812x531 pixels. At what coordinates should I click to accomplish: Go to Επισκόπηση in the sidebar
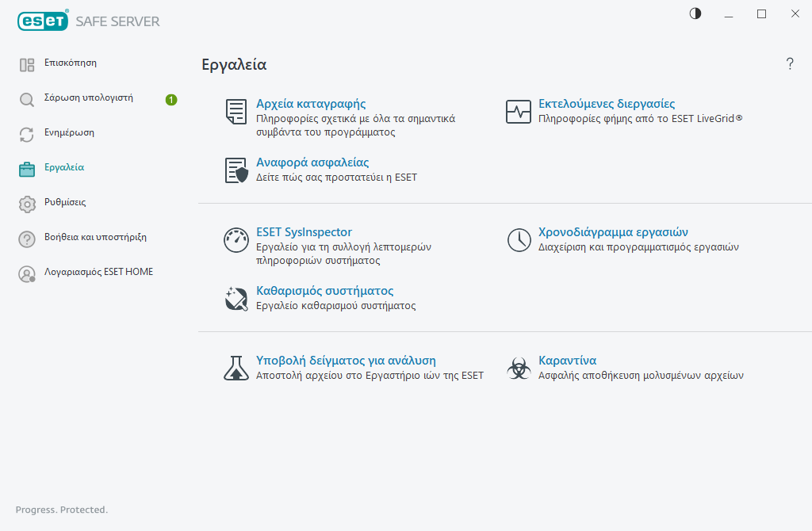click(71, 63)
